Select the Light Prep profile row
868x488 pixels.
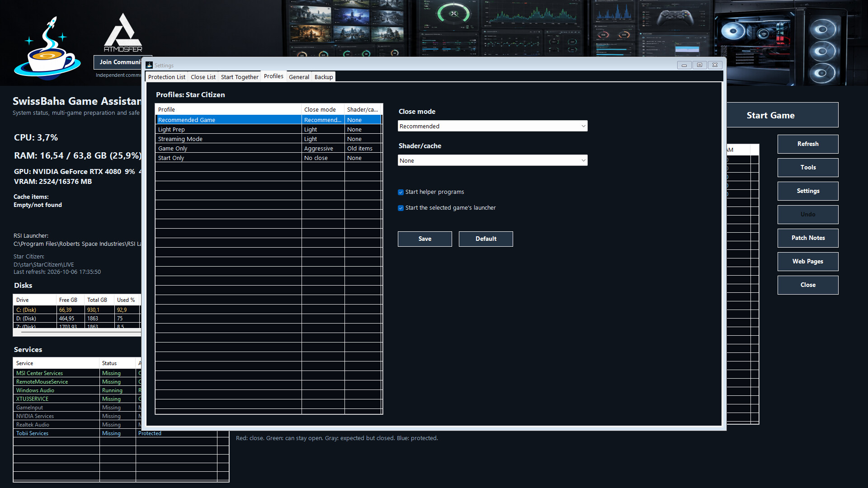(x=269, y=129)
